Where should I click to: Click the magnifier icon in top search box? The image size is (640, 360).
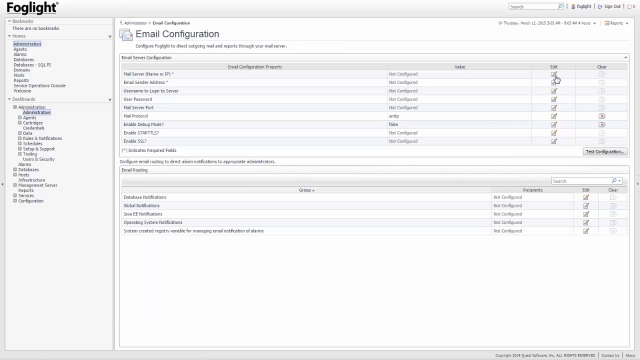[x=560, y=7]
